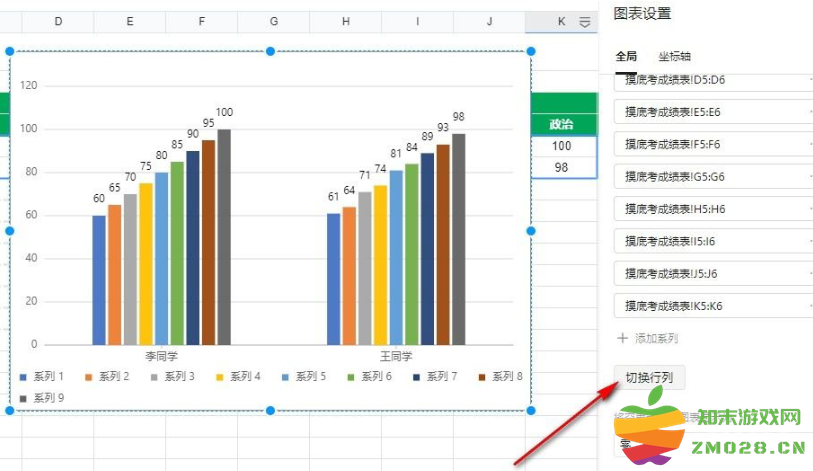This screenshot has width=813, height=471.
Task: Open the 摸底考成绩表!E5:E6 series field
Action: pos(712,112)
